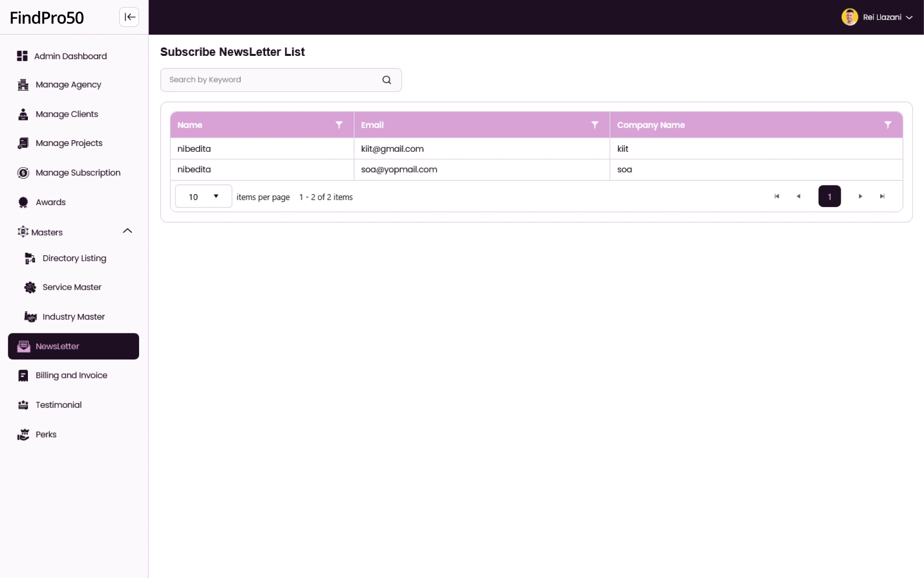Go to the last page arrow
The height and width of the screenshot is (578, 924).
[882, 197]
